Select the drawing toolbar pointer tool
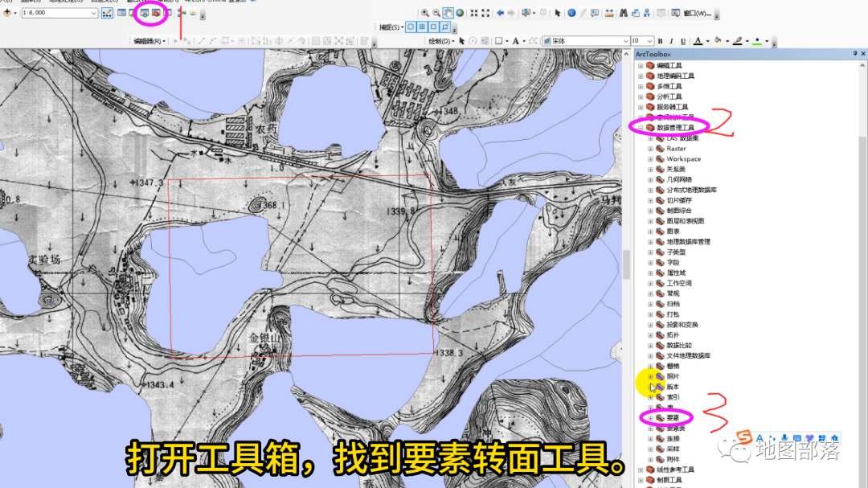Viewport: 868px width, 488px height. pyautogui.click(x=461, y=41)
